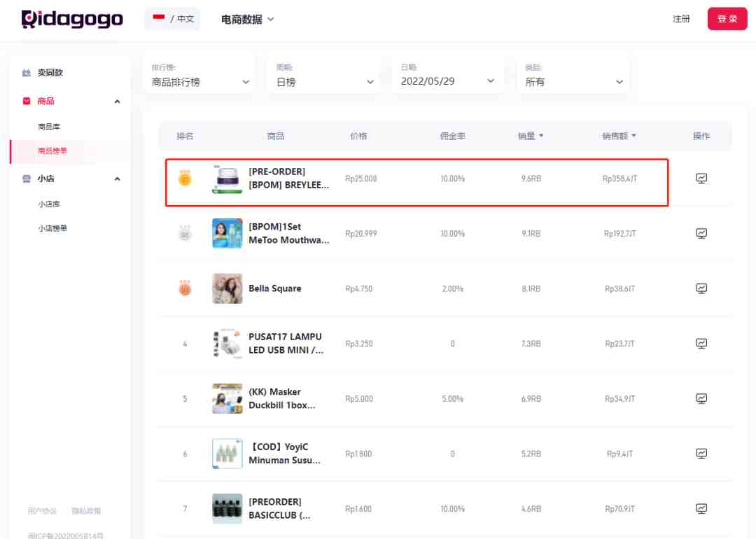Viewport: 756px width, 539px height.
Task: Collapse the 商品 sidebar section
Action: [117, 101]
